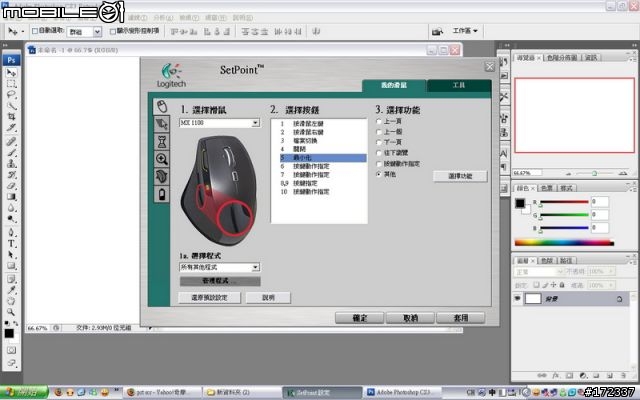Open the layer opacity dropdown
The width and height of the screenshot is (640, 400).
(611, 271)
